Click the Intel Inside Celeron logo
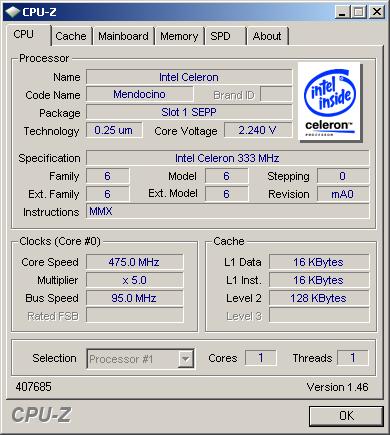The width and height of the screenshot is (390, 435). tap(330, 102)
